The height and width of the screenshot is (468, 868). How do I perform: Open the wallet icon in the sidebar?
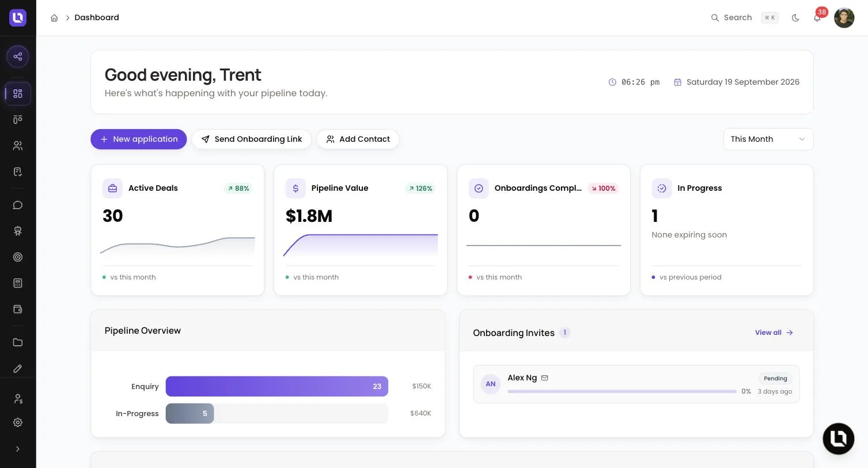tap(18, 309)
